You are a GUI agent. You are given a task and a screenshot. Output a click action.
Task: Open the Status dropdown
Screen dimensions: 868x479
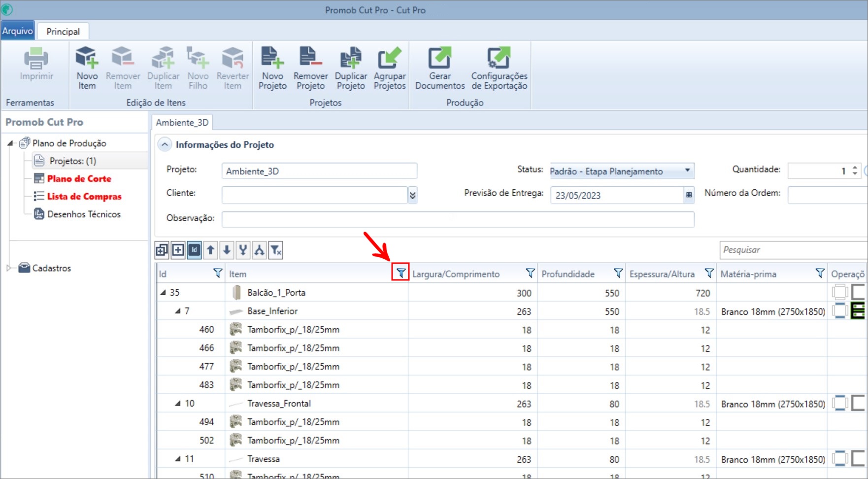tap(687, 171)
